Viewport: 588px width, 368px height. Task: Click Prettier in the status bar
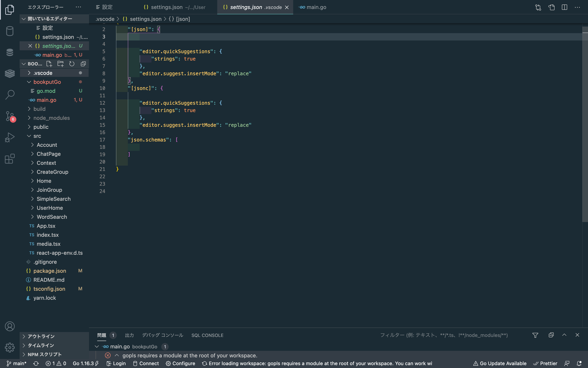coord(545,363)
